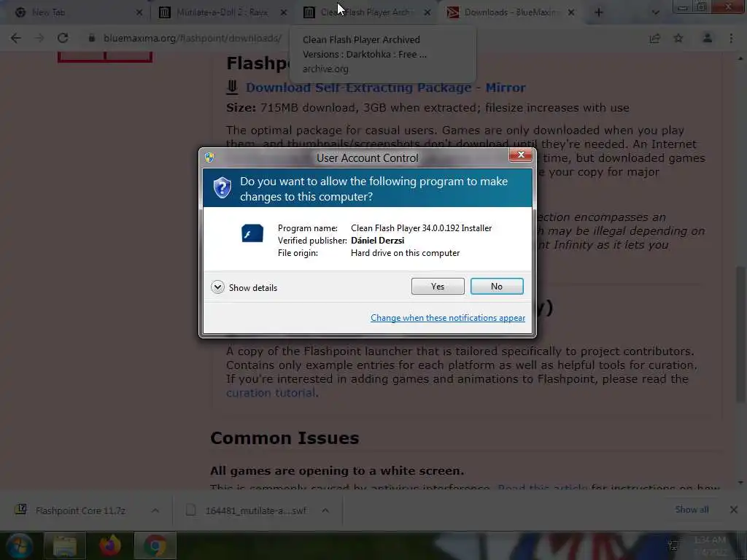Close the Mutilate-a-Doll 2 tab

click(284, 13)
